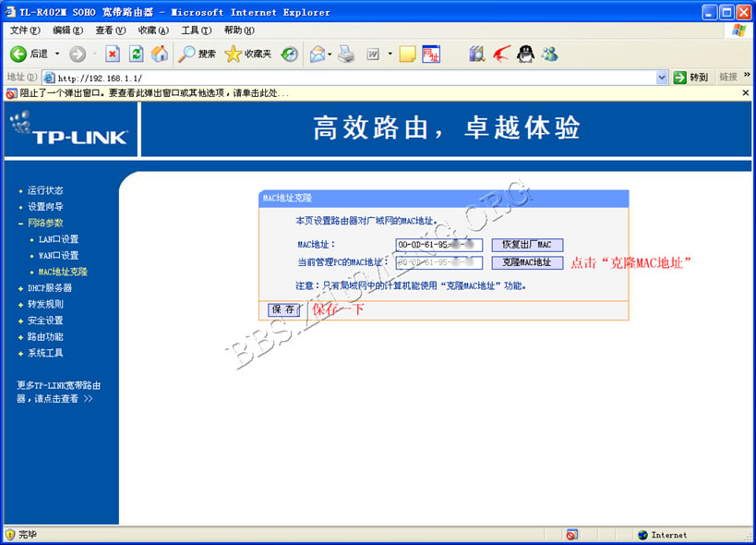Open the 帮助 menu
756x545 pixels.
point(239,30)
